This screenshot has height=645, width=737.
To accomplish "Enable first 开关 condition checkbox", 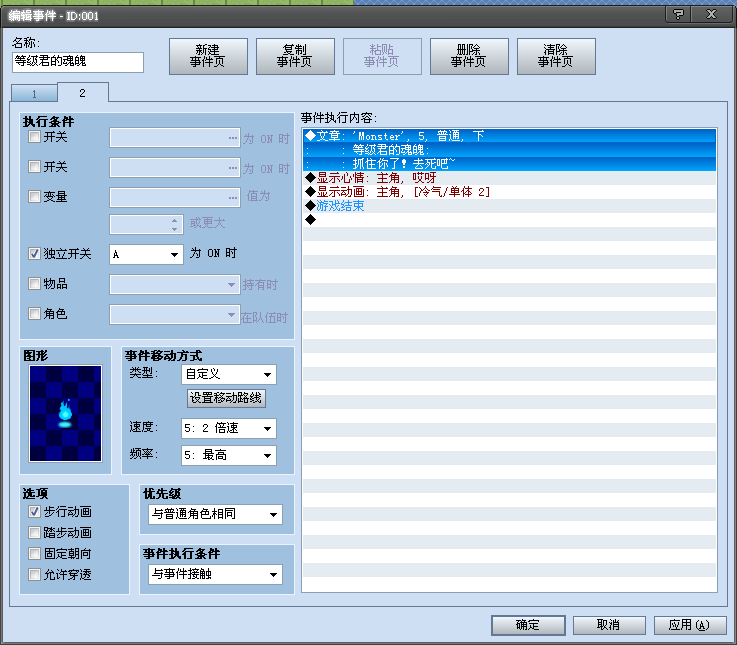I will pyautogui.click(x=34, y=137).
